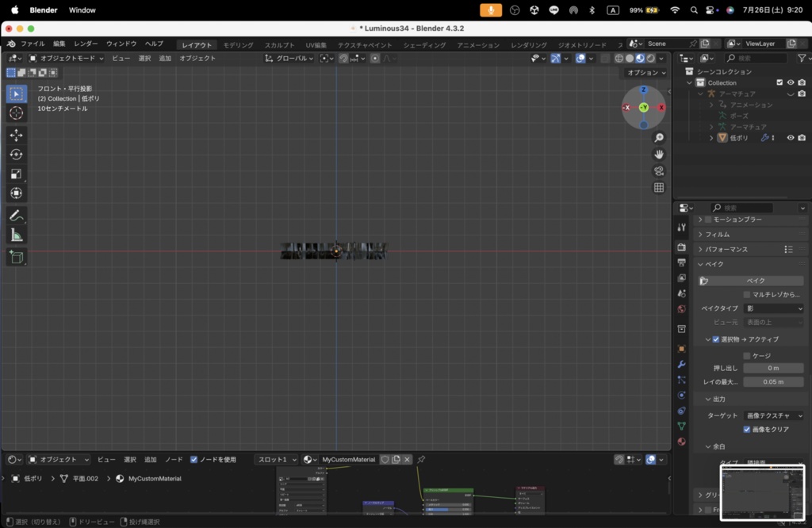Select the Add Cube tool
This screenshot has width=812, height=528.
coord(16,257)
